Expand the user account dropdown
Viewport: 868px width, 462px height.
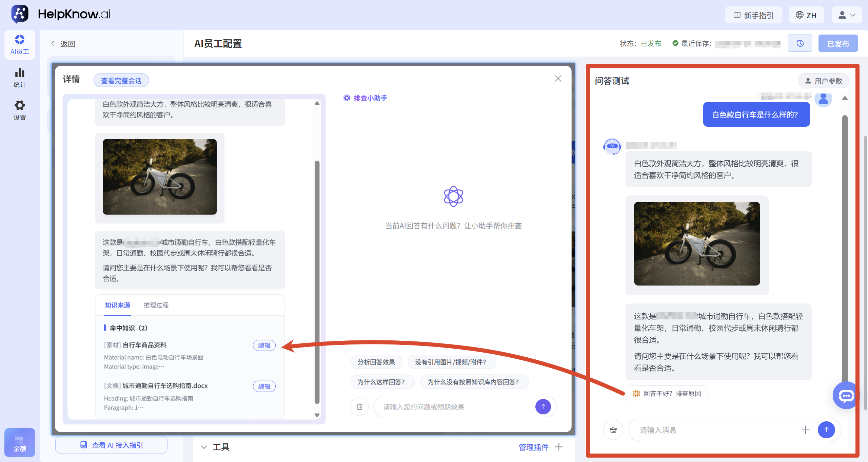click(847, 15)
